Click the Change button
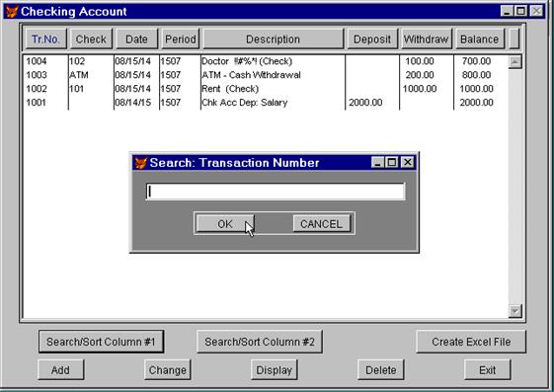The image size is (554, 392). tap(168, 370)
